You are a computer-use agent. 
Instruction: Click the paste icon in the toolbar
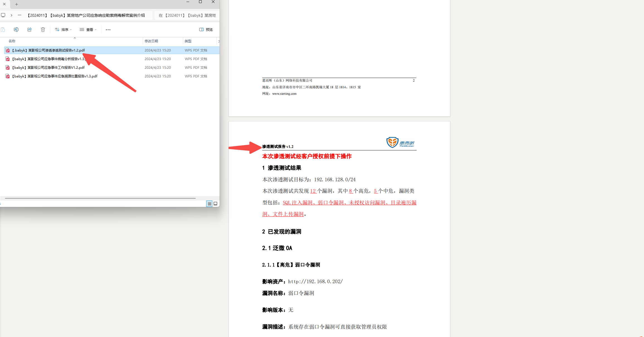[3, 29]
